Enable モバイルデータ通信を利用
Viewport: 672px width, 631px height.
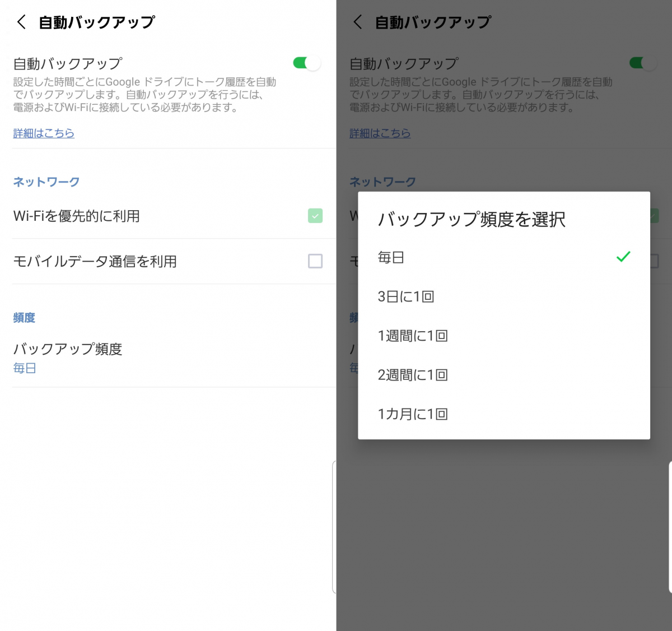315,261
